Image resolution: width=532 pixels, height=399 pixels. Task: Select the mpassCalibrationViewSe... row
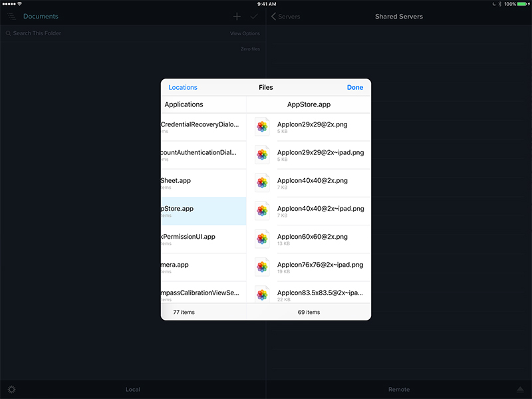coord(203,293)
